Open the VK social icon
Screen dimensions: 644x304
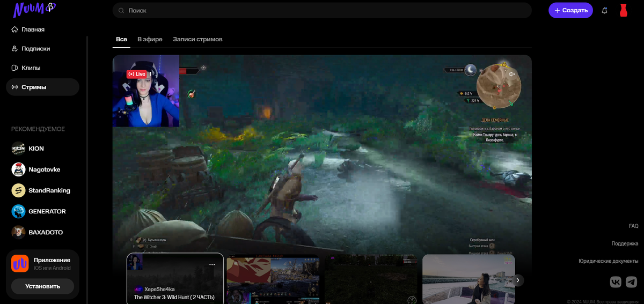pyautogui.click(x=616, y=282)
